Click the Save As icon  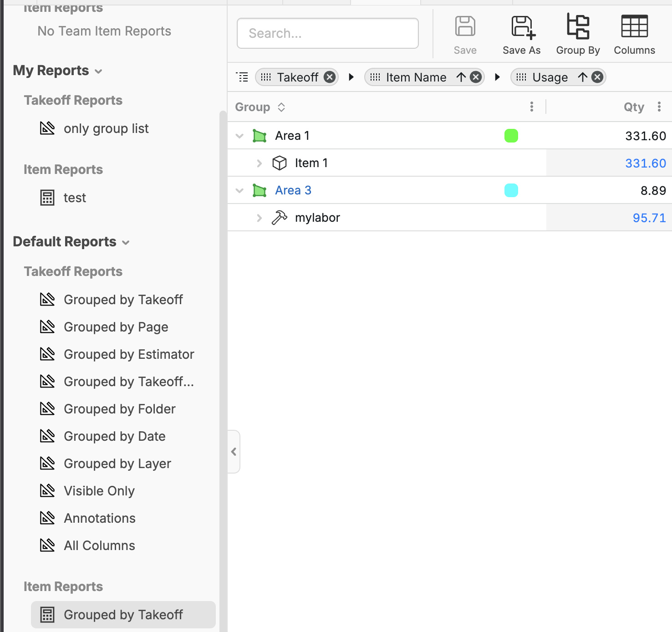pos(522,28)
